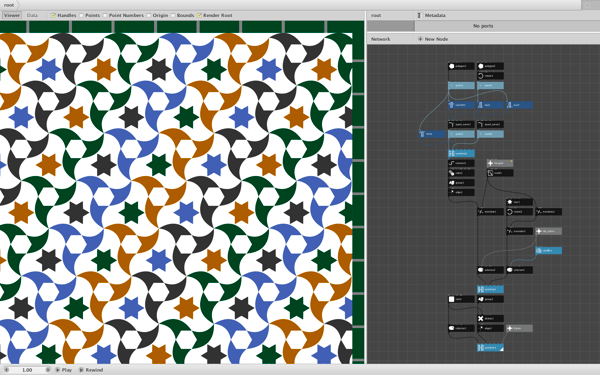This screenshot has height=375, width=600.
Task: Select the connect1 node
Action: pos(461,163)
